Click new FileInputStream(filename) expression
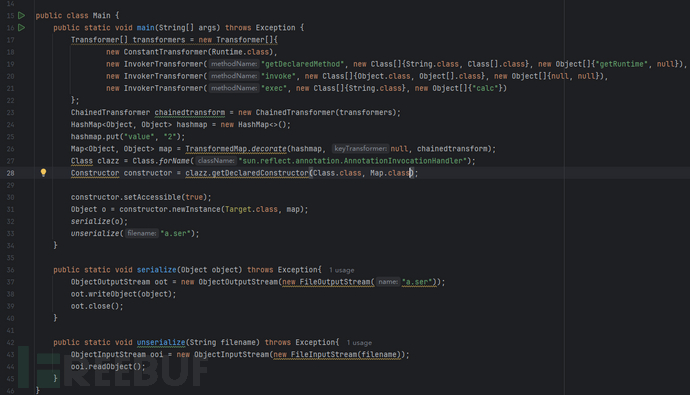Image resolution: width=690 pixels, height=395 pixels. tap(337, 355)
